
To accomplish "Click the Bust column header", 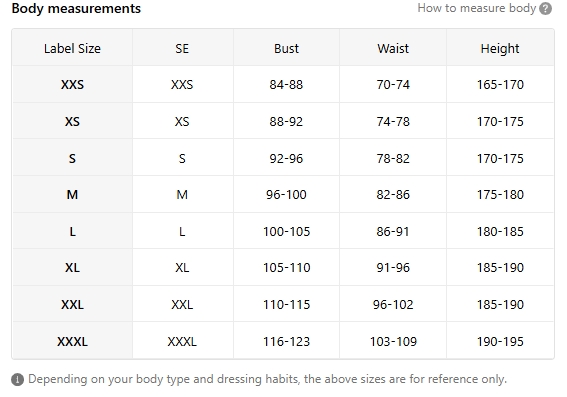I will (x=286, y=48).
